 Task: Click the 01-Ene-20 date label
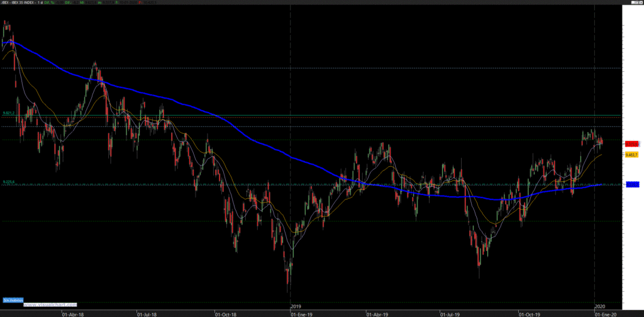[x=606, y=314]
